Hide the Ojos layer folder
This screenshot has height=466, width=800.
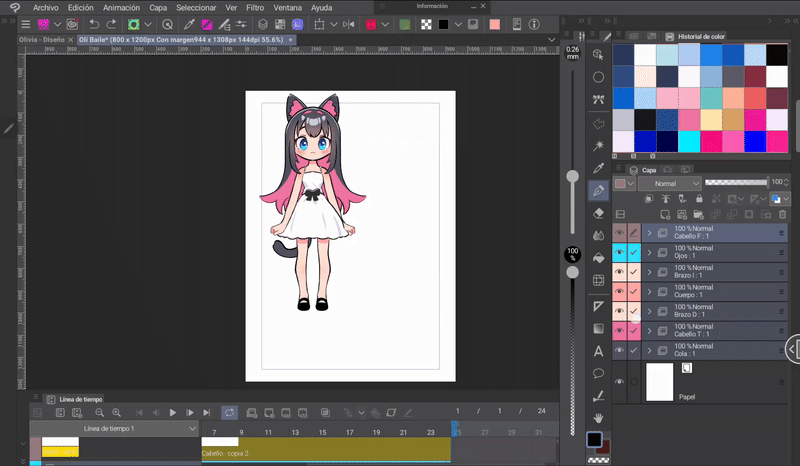[619, 252]
